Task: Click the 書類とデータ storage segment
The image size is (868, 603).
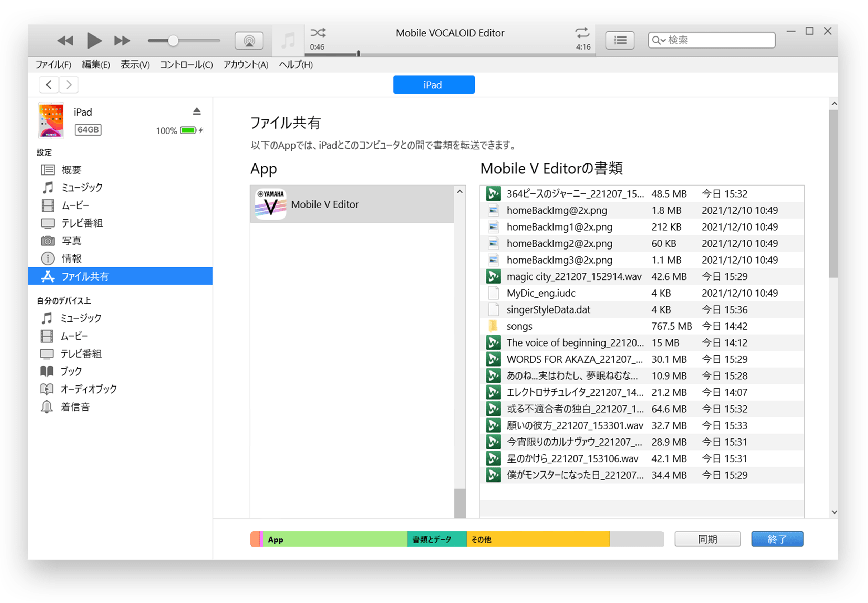Action: pos(437,539)
